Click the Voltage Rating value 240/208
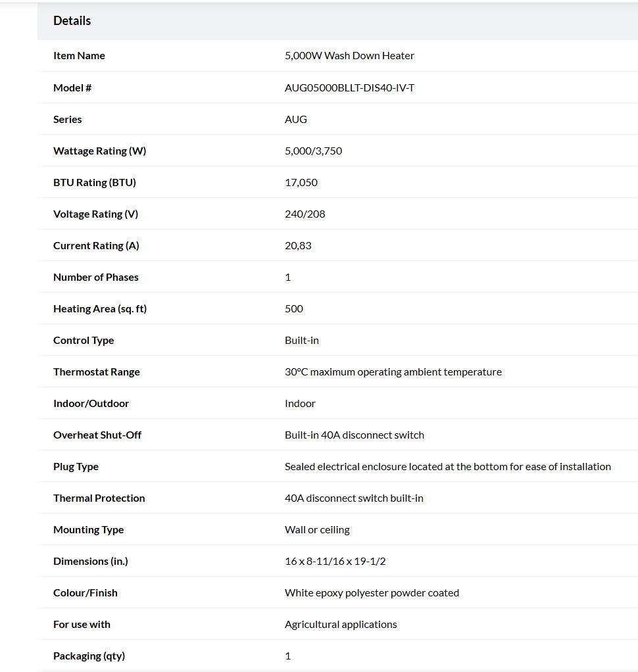The width and height of the screenshot is (638, 672). point(305,214)
